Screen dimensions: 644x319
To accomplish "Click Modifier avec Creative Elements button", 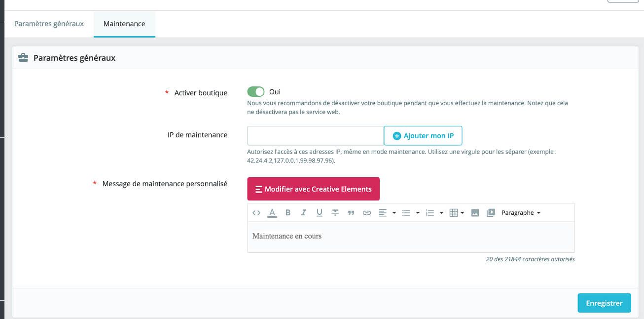I will [x=313, y=189].
